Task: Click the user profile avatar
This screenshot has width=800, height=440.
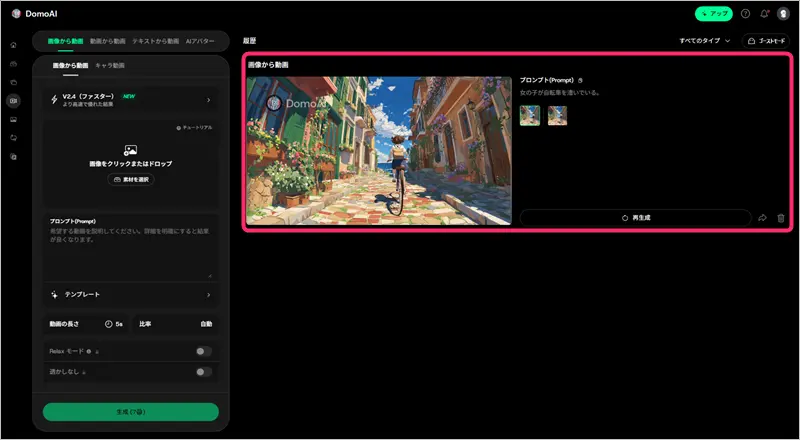Action: (783, 14)
